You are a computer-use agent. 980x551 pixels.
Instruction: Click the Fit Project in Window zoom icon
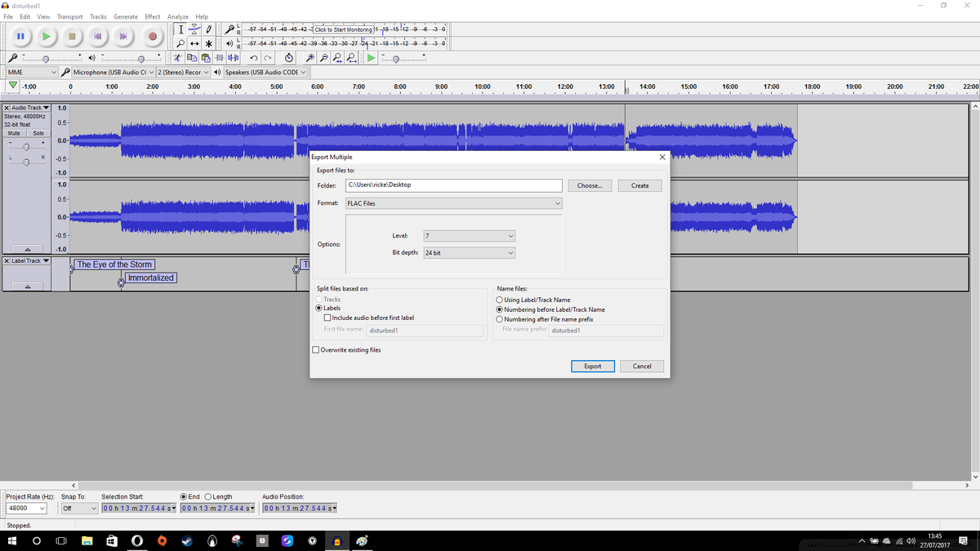point(350,57)
